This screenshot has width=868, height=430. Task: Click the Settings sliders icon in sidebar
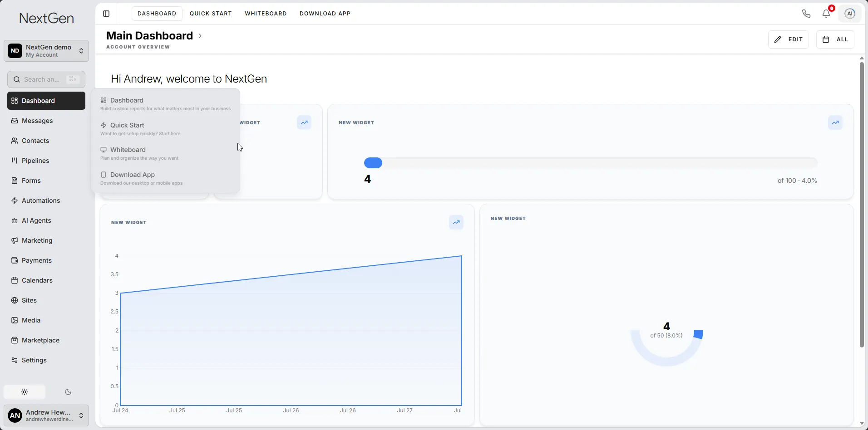(15, 360)
